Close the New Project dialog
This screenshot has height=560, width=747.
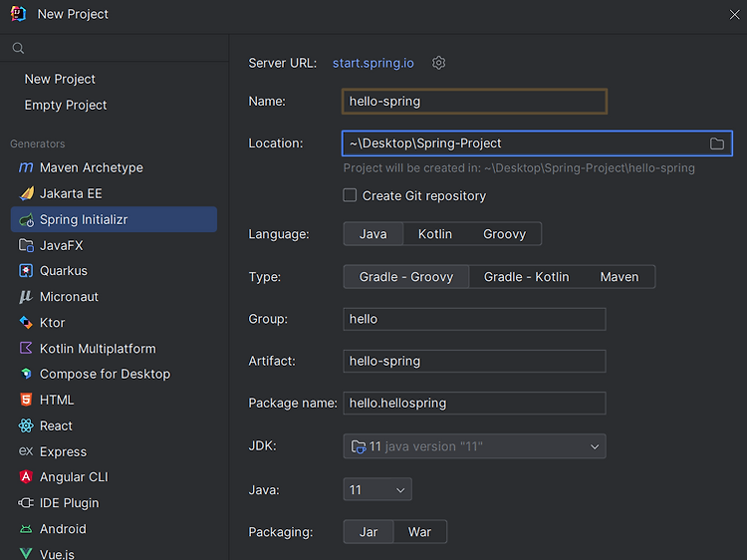734,14
